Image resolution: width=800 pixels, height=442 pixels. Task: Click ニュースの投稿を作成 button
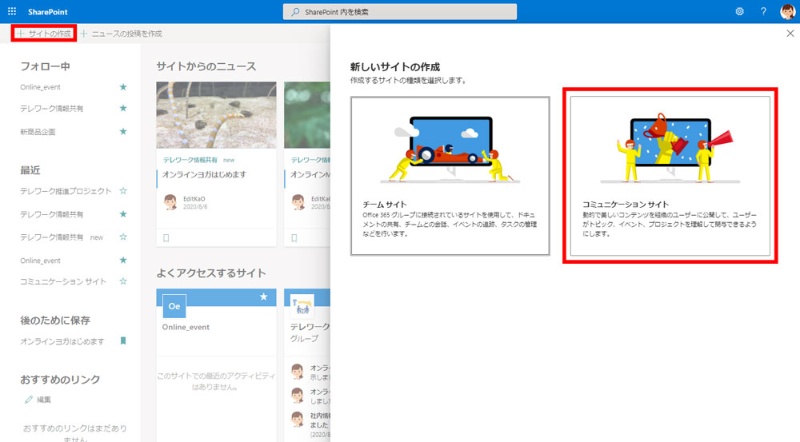point(121,33)
